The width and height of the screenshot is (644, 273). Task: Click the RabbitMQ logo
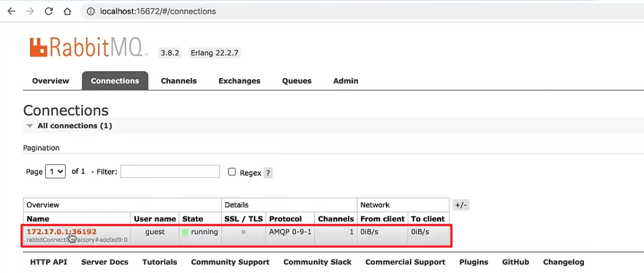point(89,47)
